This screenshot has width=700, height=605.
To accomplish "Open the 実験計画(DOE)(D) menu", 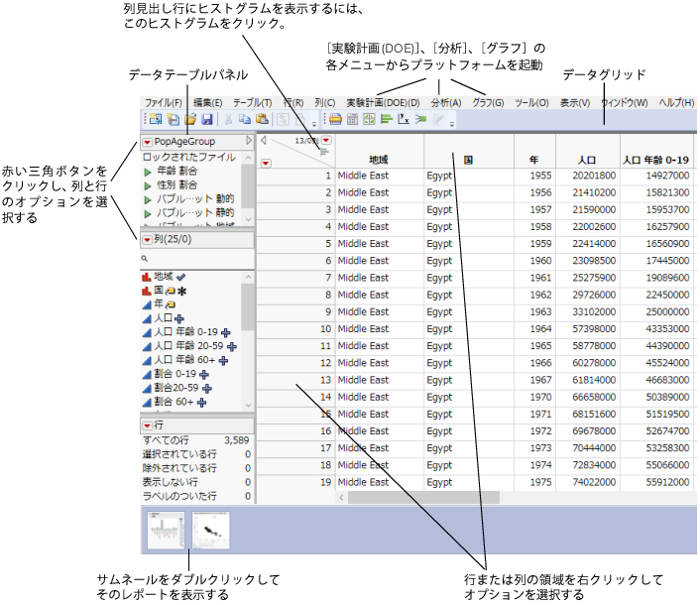I will pyautogui.click(x=383, y=102).
